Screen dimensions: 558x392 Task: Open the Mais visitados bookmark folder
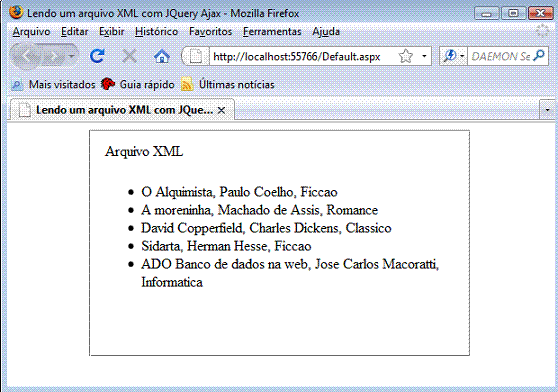(53, 85)
